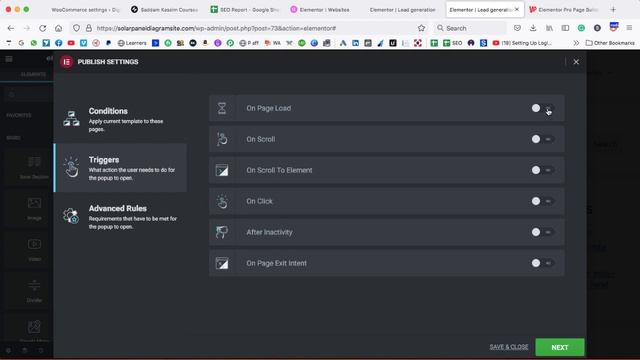Turn on On Scroll To Element trigger
640x360 pixels.
pyautogui.click(x=542, y=170)
